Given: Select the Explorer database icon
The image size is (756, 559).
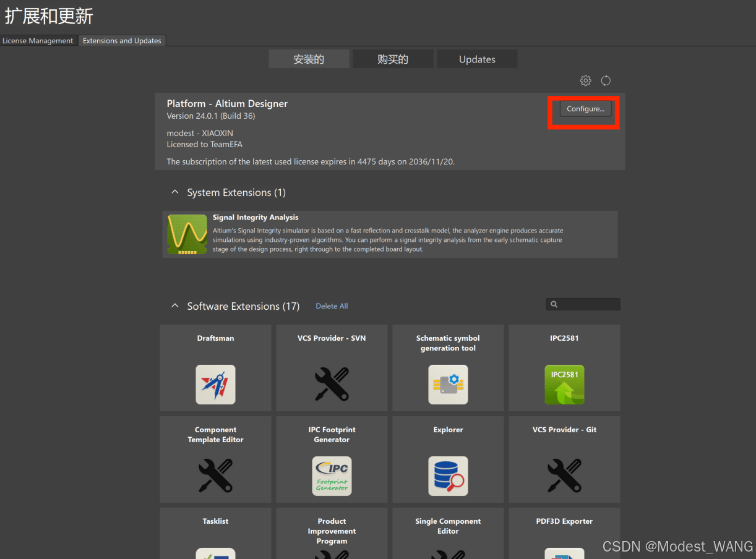Looking at the screenshot, I should 448,476.
